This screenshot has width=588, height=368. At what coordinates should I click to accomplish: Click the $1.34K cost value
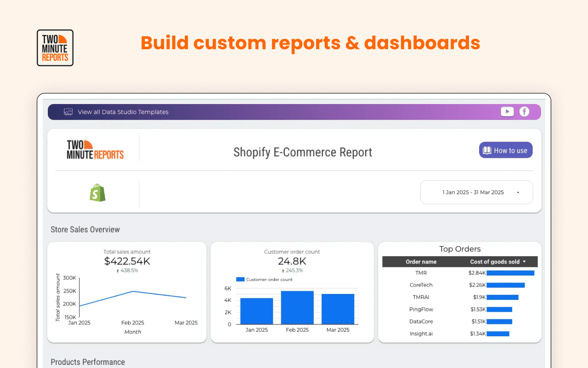[478, 333]
